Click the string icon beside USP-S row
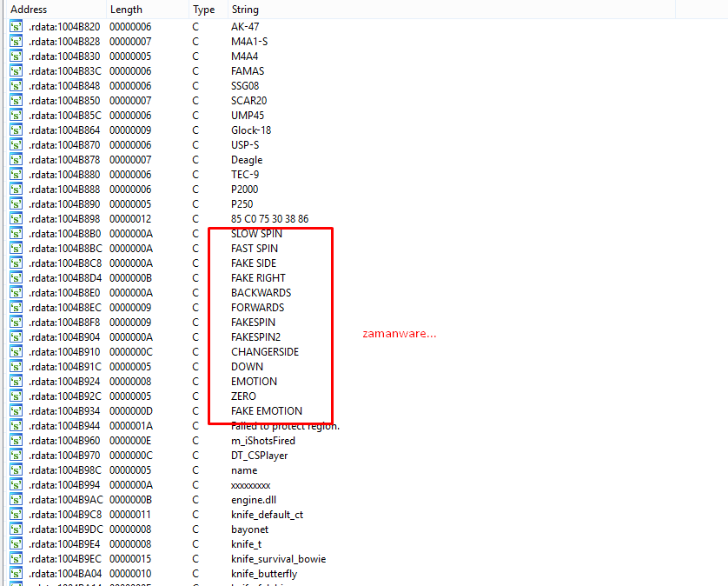Viewport: 728px width, 586px height. coord(16,145)
